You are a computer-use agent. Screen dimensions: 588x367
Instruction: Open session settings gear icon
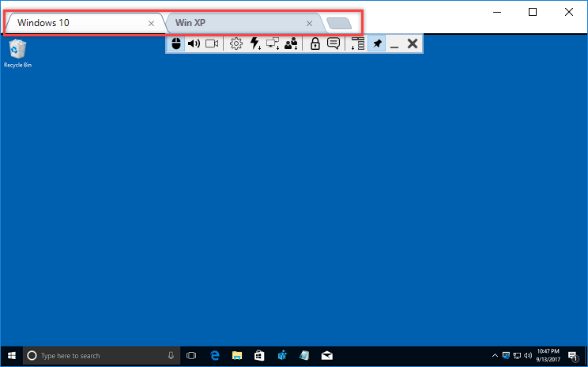click(236, 44)
